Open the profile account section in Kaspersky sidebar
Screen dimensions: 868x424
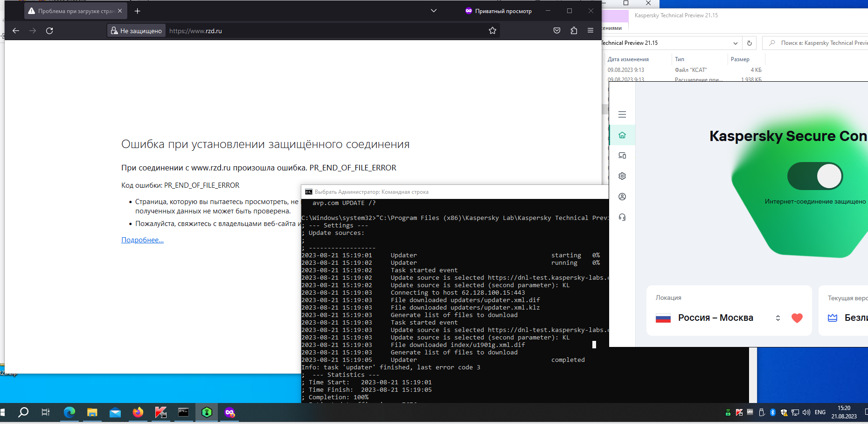(622, 197)
